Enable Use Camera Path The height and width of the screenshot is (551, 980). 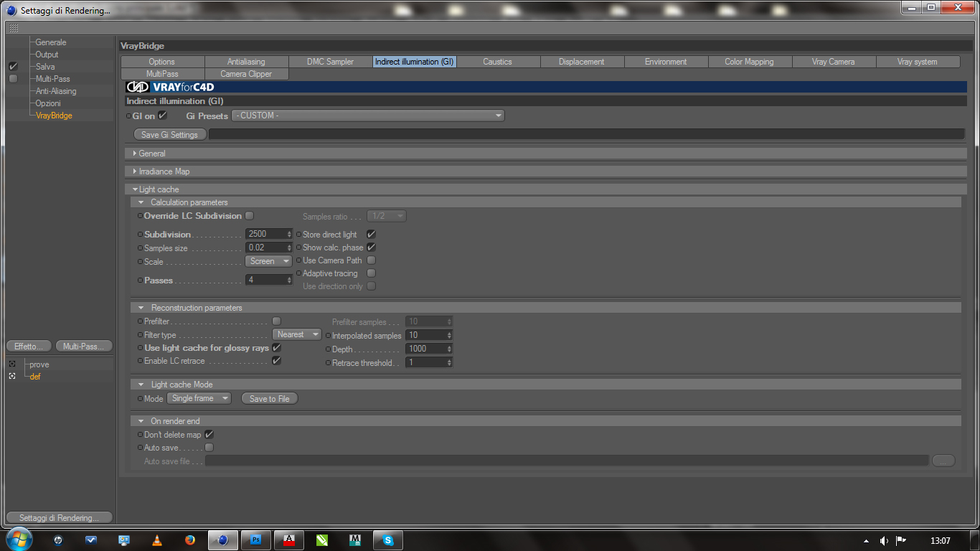tap(372, 260)
